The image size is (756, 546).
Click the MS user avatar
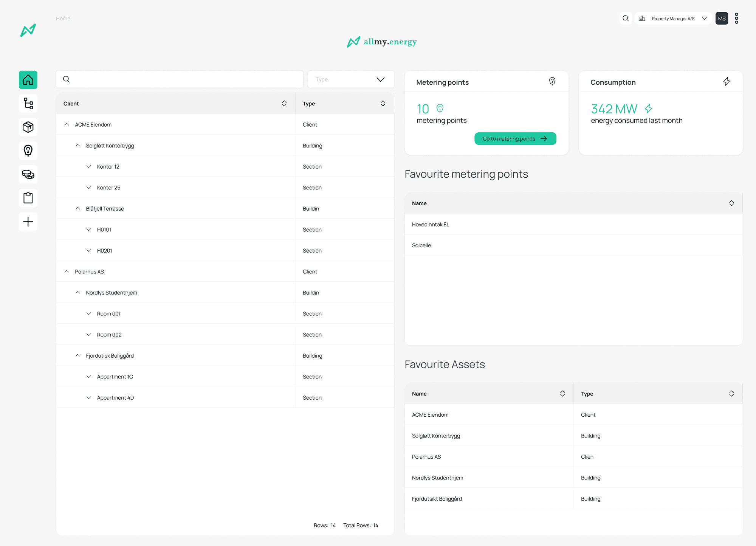722,18
